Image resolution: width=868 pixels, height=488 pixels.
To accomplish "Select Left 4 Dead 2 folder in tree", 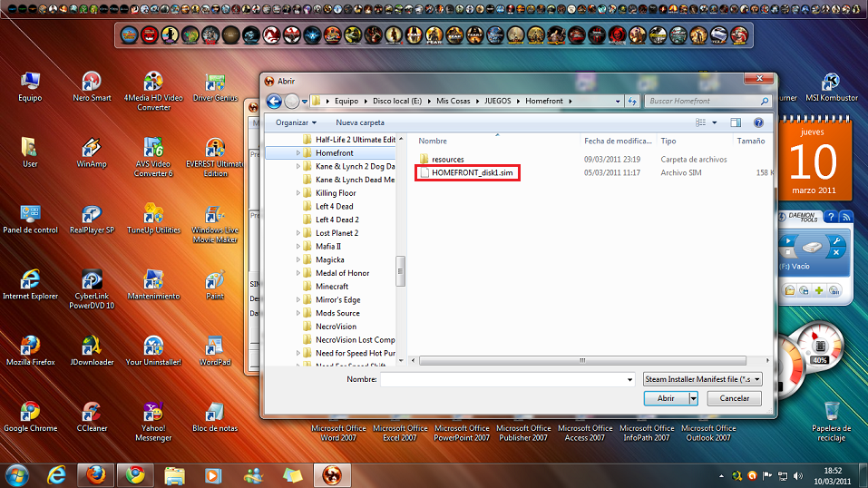I will pyautogui.click(x=336, y=220).
